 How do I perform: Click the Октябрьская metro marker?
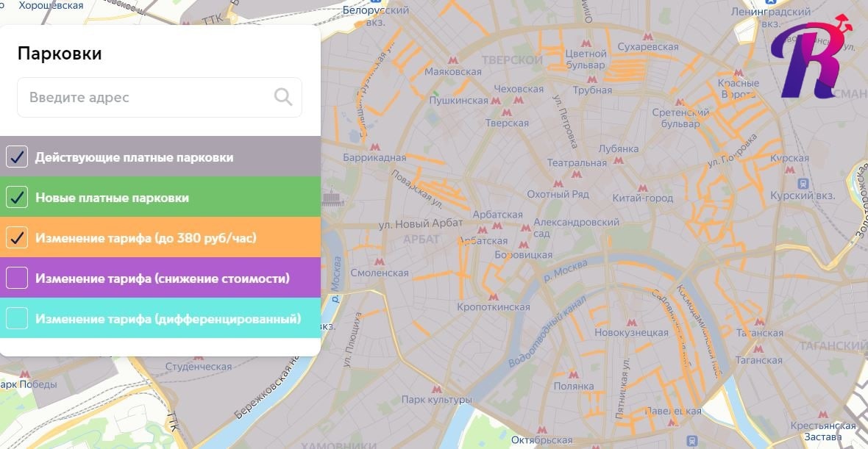542,430
